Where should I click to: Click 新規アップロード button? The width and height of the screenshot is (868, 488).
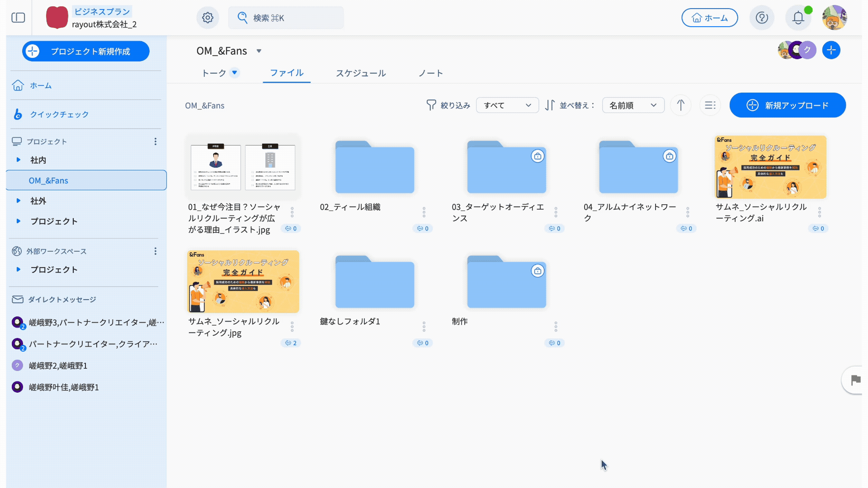(788, 105)
